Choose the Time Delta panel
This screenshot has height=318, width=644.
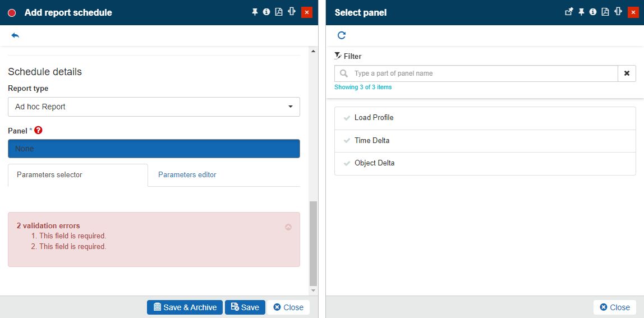tap(371, 141)
